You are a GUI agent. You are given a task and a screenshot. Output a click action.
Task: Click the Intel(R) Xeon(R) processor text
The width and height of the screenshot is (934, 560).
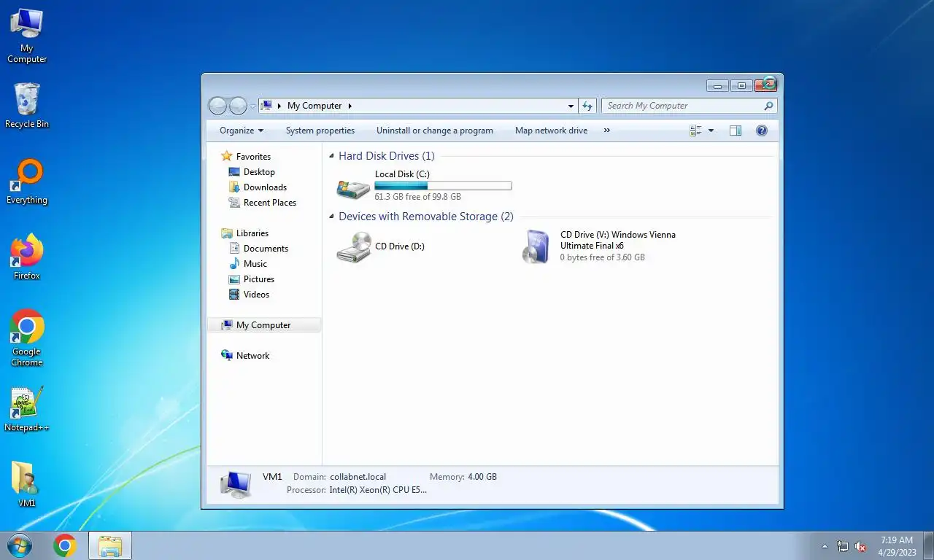pos(378,490)
